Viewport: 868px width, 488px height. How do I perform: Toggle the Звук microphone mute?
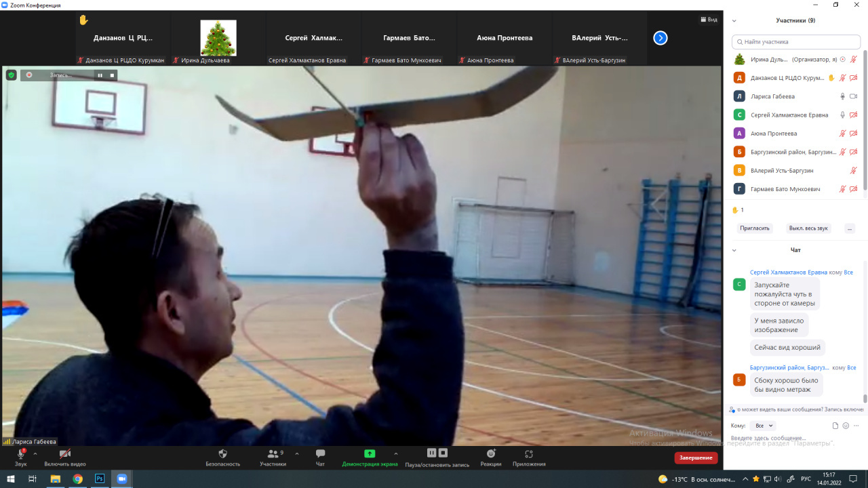[21, 455]
